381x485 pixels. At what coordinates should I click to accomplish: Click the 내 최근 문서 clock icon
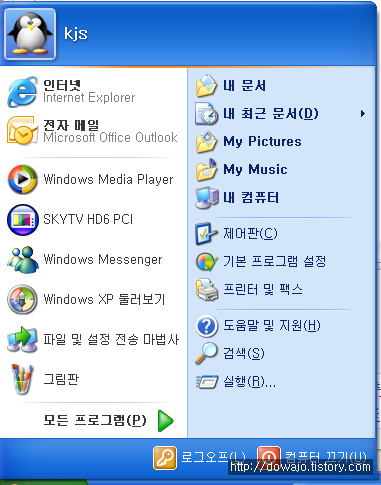click(206, 114)
